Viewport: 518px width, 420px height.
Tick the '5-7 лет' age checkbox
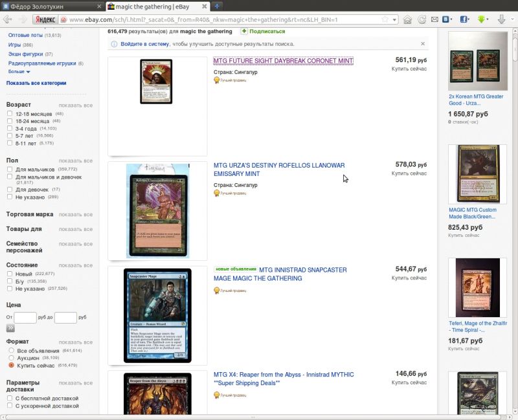[10, 136]
